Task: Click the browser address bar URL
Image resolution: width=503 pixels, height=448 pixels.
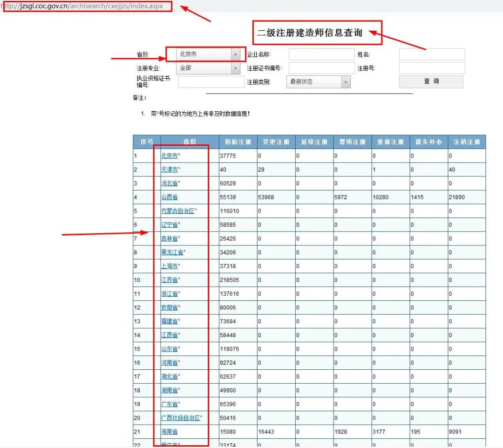Action: point(83,6)
